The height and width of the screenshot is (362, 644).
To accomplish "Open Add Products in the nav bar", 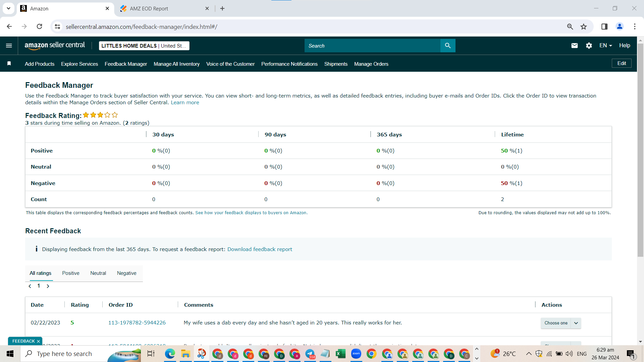I will (x=40, y=64).
